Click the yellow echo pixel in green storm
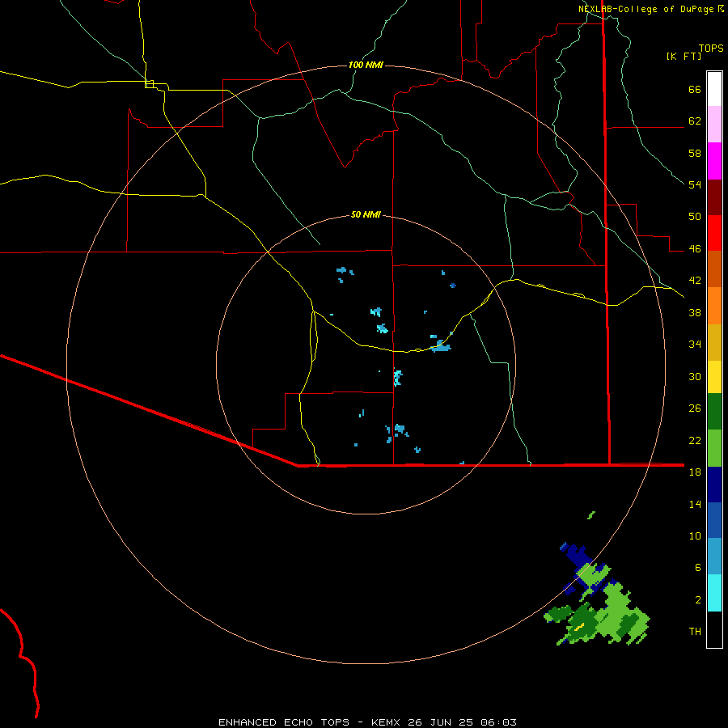Image resolution: width=728 pixels, height=728 pixels. [579, 627]
